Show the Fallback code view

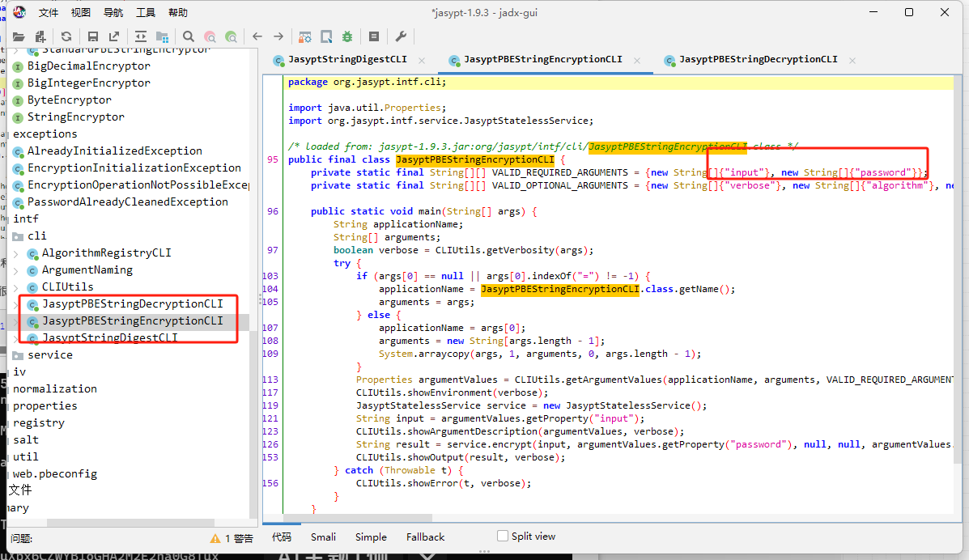[x=425, y=537]
